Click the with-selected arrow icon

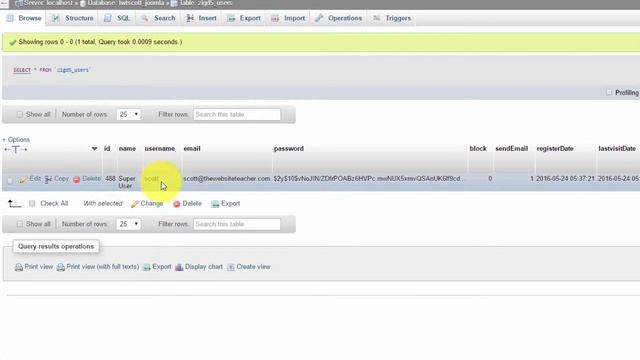coord(15,203)
